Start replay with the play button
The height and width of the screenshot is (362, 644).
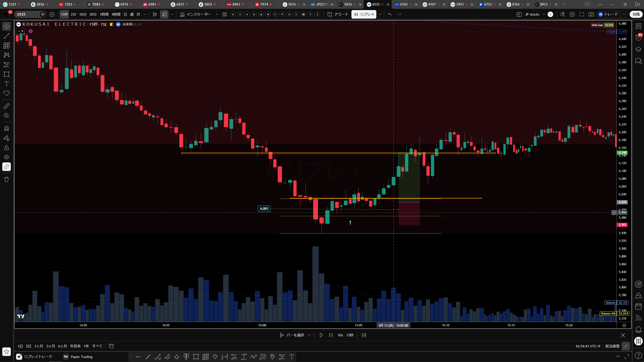[x=321, y=335]
